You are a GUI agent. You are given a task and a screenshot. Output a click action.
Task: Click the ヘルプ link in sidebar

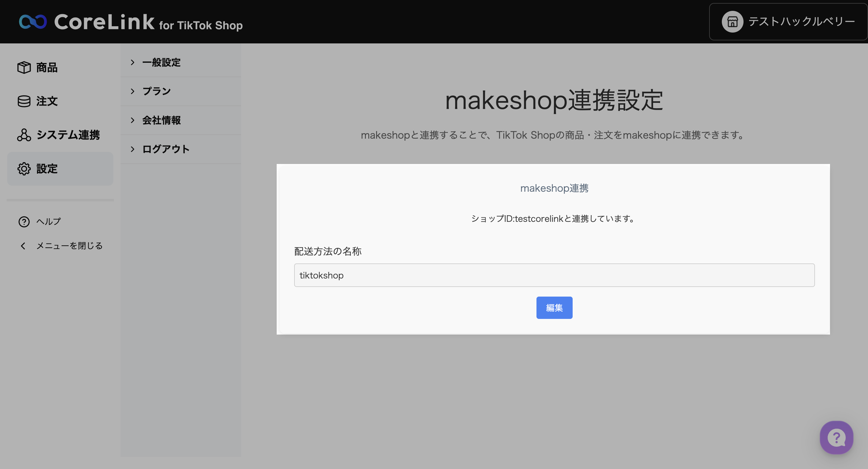(x=49, y=222)
